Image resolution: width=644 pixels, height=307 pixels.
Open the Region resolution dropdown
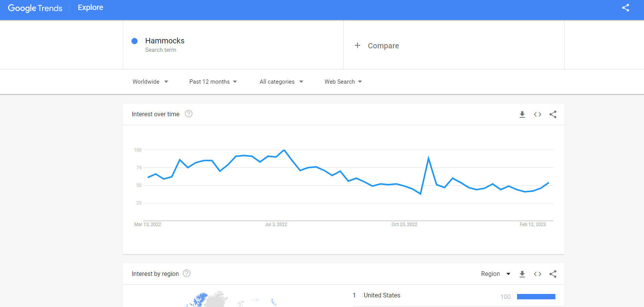[496, 274]
